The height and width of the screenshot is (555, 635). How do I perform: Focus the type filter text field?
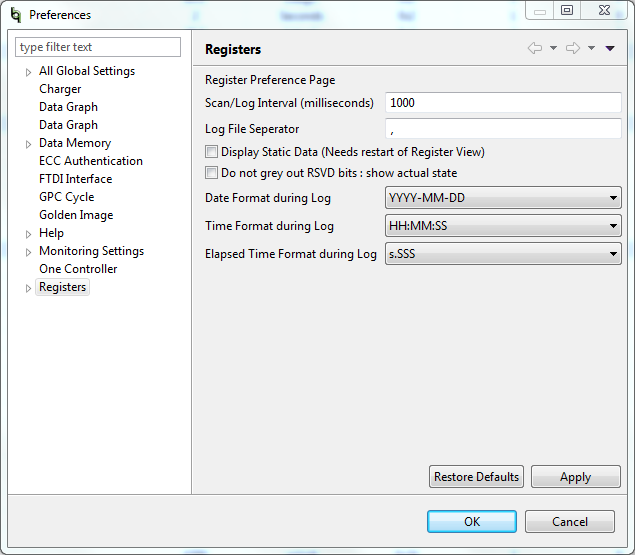[98, 47]
